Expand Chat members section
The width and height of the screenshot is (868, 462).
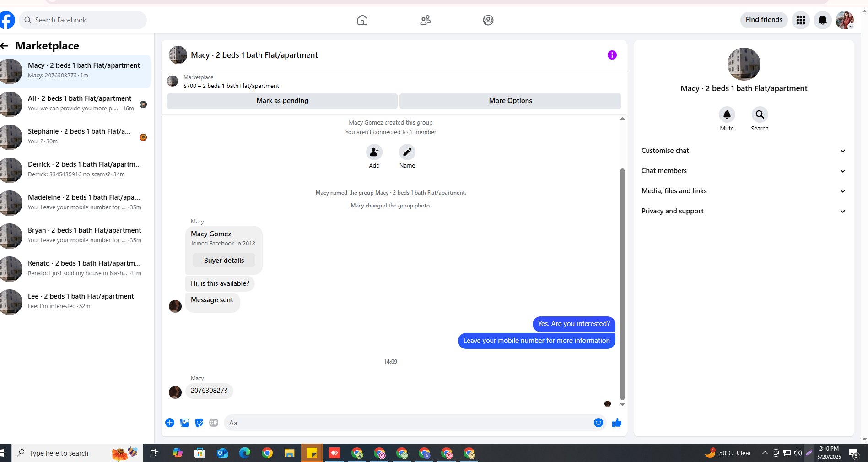pyautogui.click(x=744, y=171)
